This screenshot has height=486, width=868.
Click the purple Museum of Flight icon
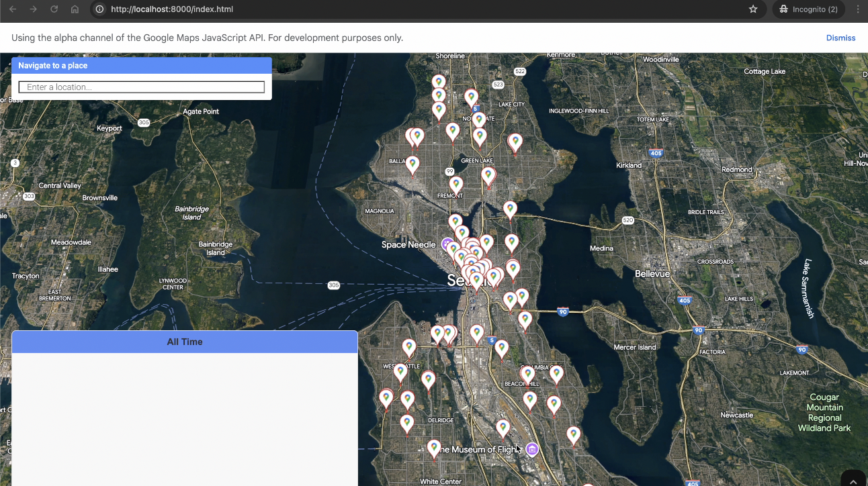pyautogui.click(x=532, y=449)
